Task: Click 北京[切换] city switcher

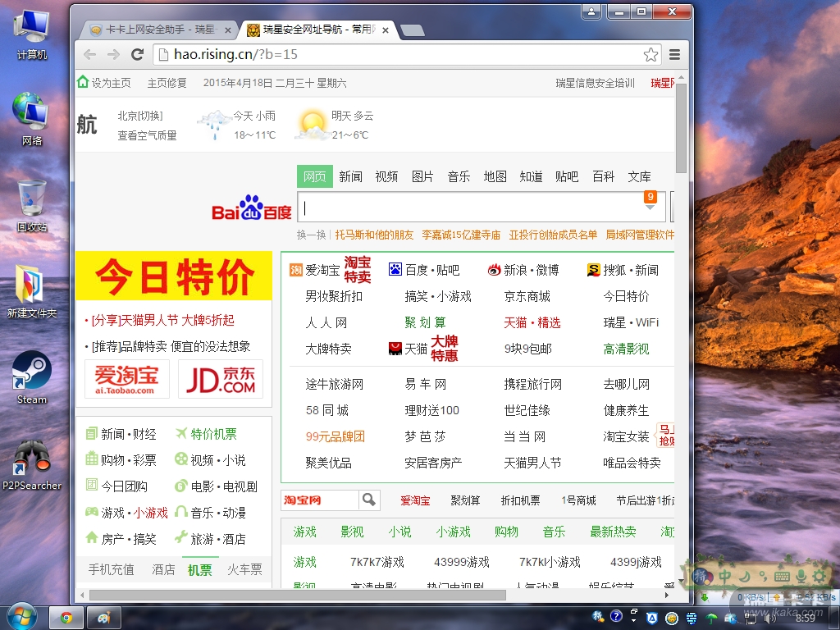Action: [139, 116]
